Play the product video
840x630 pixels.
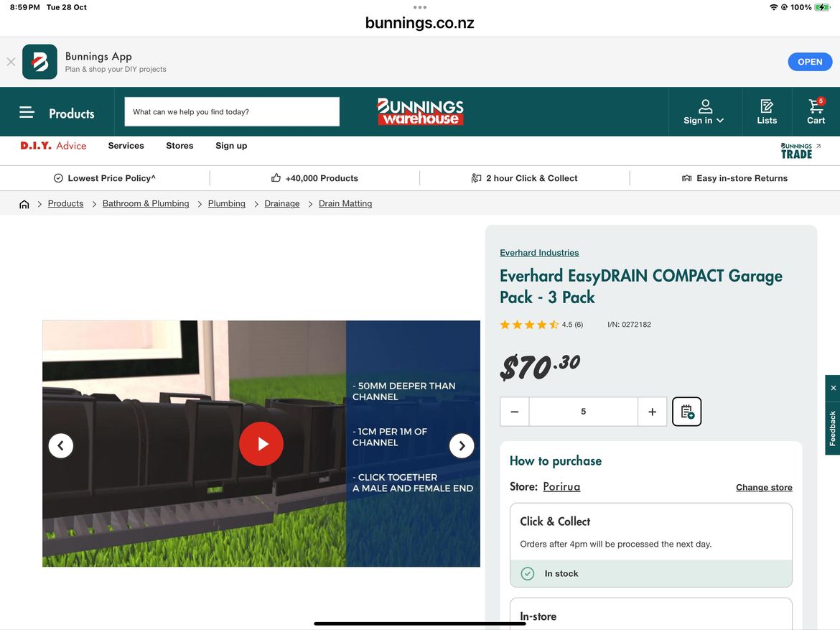(x=261, y=445)
